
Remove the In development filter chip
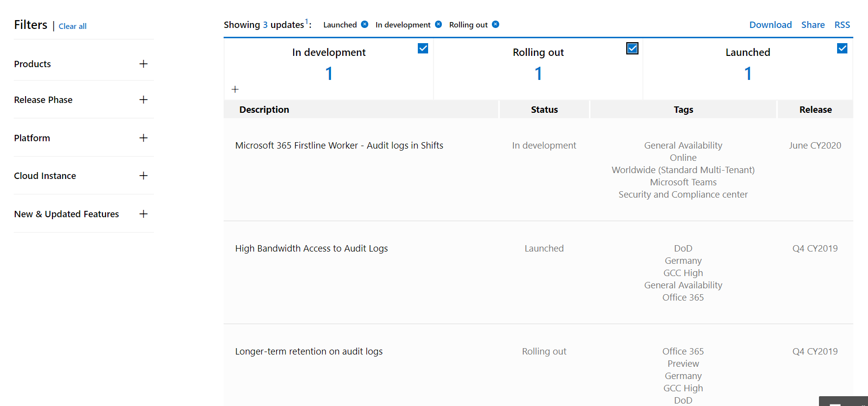[438, 25]
